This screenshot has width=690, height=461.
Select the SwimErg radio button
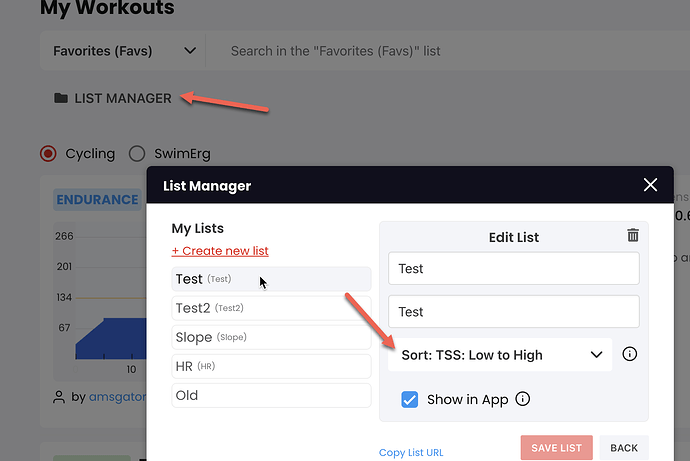click(x=137, y=154)
